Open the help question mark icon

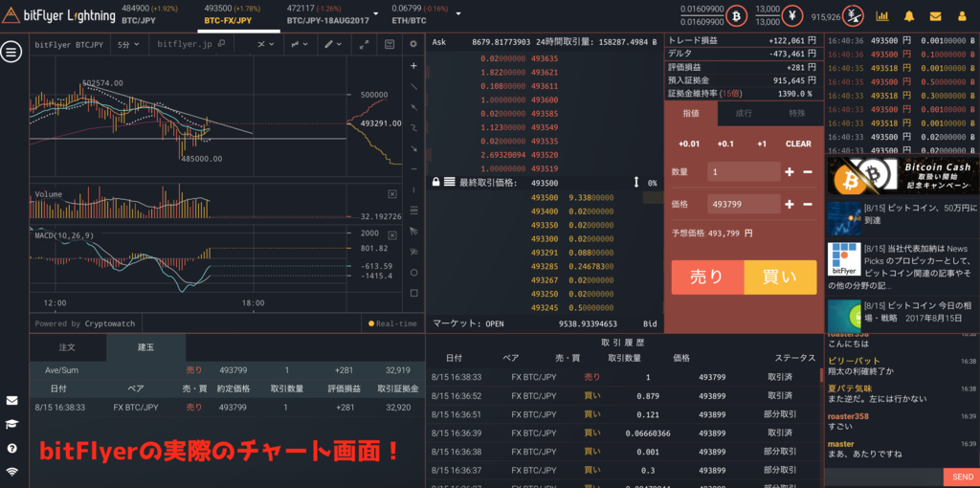point(11,448)
